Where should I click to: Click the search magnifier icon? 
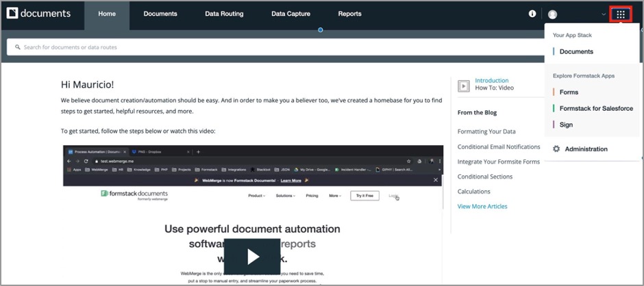(16, 47)
